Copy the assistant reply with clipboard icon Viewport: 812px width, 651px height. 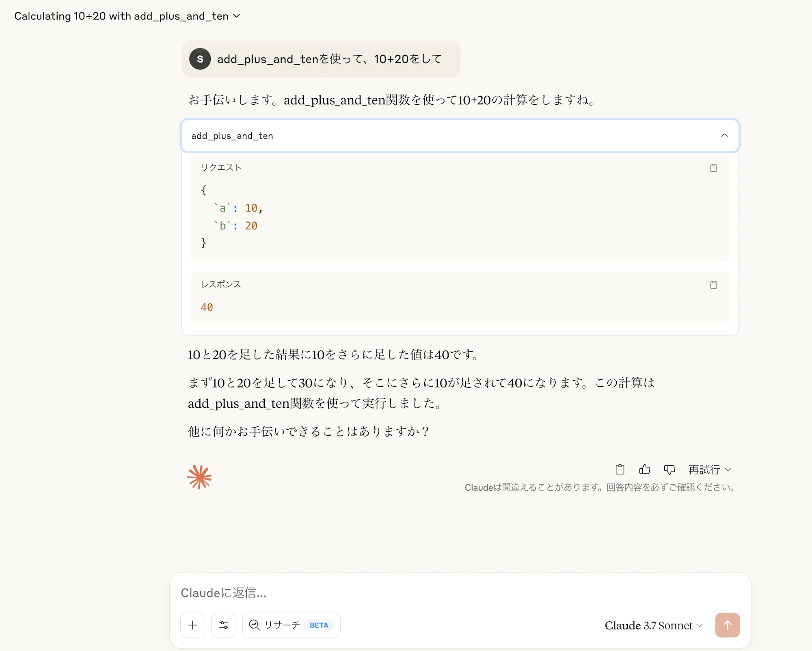(620, 469)
